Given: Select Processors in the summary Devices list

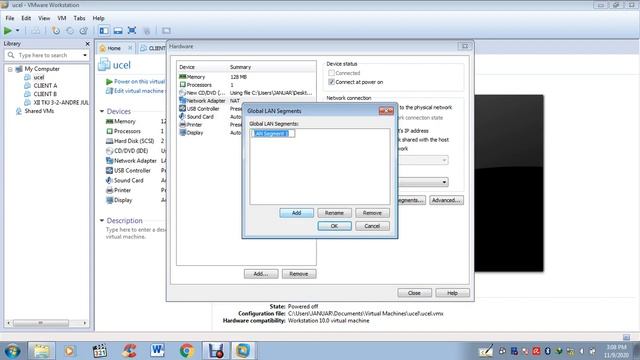Looking at the screenshot, I should [x=127, y=131].
